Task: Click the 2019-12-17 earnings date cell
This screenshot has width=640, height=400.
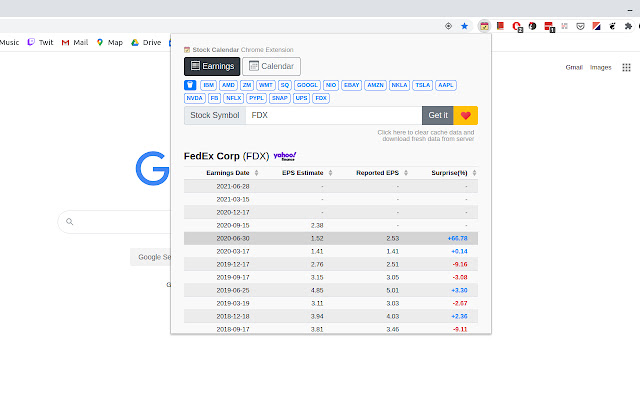Action: [x=233, y=264]
